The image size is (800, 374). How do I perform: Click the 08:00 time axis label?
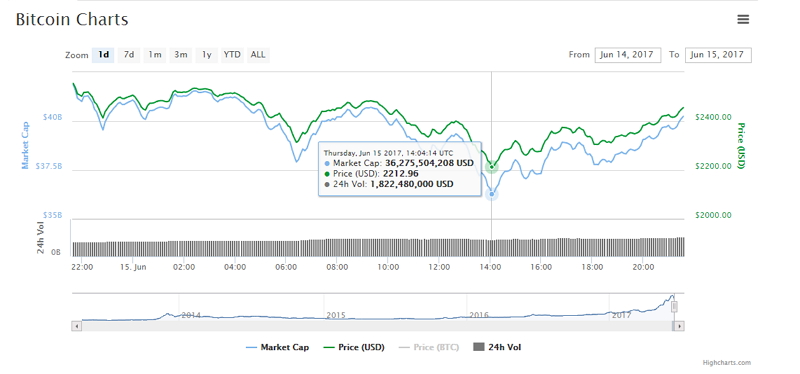click(337, 267)
